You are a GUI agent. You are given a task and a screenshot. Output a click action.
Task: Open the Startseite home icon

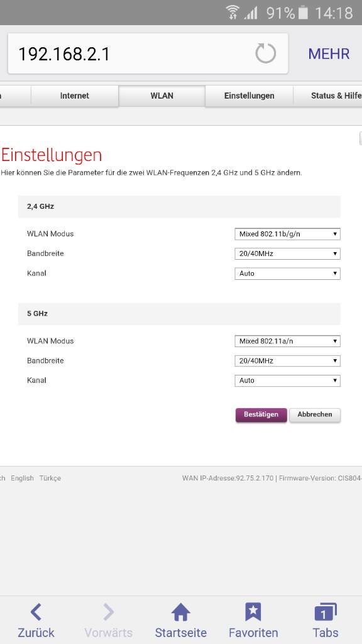point(180,612)
